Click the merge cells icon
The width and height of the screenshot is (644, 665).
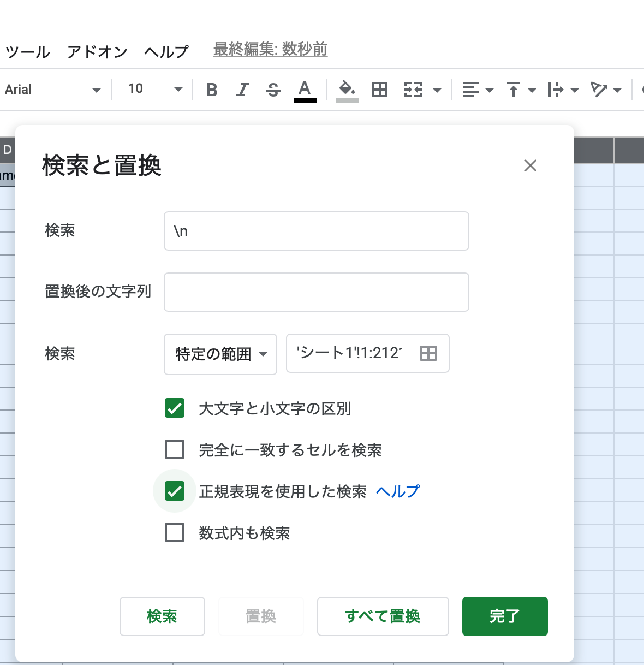(x=413, y=90)
